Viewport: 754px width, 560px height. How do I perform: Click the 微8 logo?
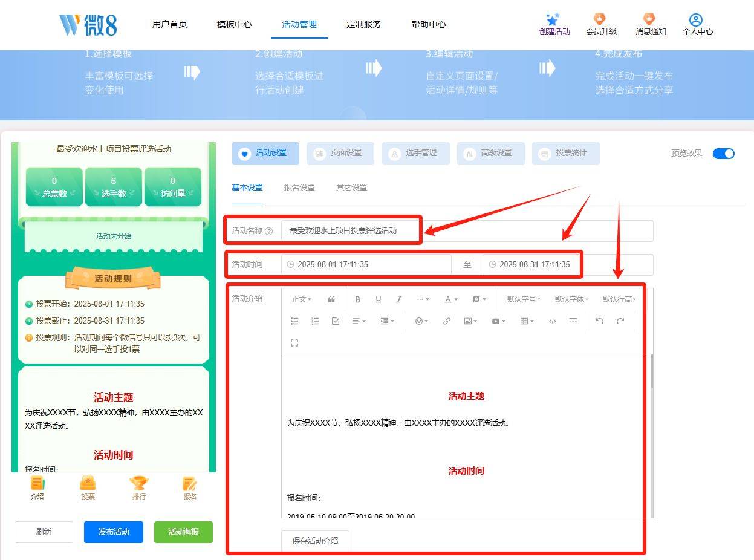pos(88,25)
